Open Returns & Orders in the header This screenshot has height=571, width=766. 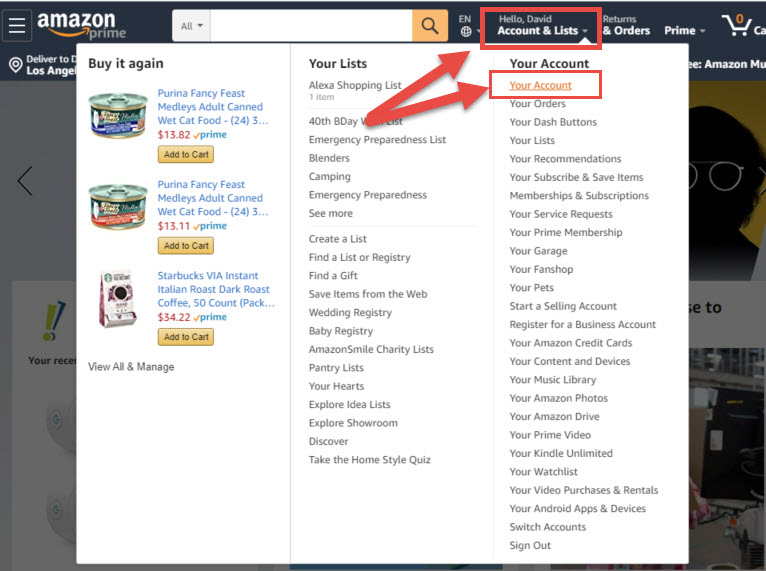[x=626, y=25]
